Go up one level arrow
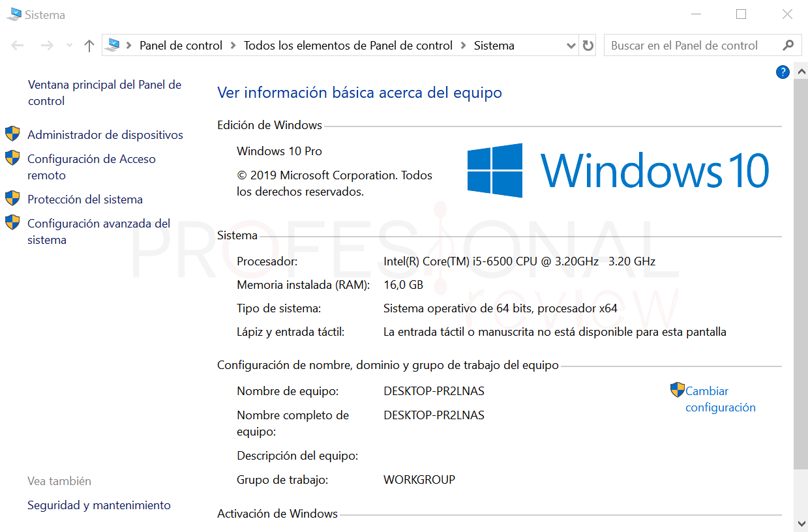Screen dimensions: 808x532 pos(89,46)
